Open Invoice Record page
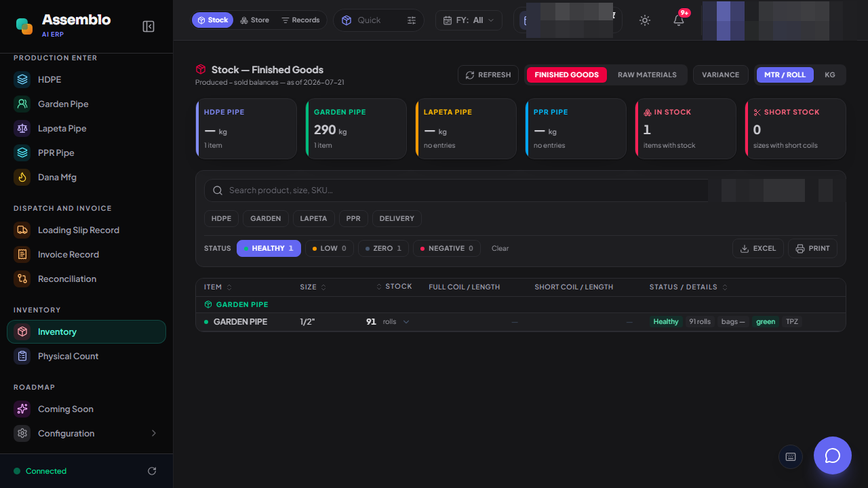The height and width of the screenshot is (488, 868). pyautogui.click(x=86, y=254)
